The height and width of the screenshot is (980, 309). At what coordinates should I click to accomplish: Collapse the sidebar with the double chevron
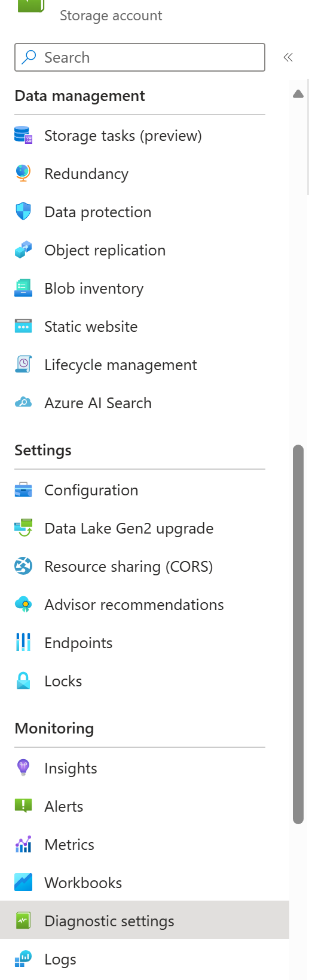point(288,57)
